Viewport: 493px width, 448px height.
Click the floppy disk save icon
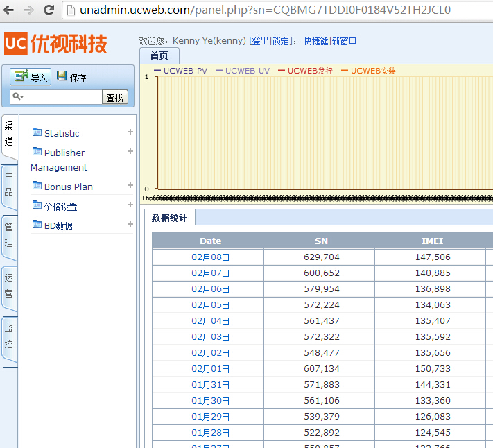(62, 76)
